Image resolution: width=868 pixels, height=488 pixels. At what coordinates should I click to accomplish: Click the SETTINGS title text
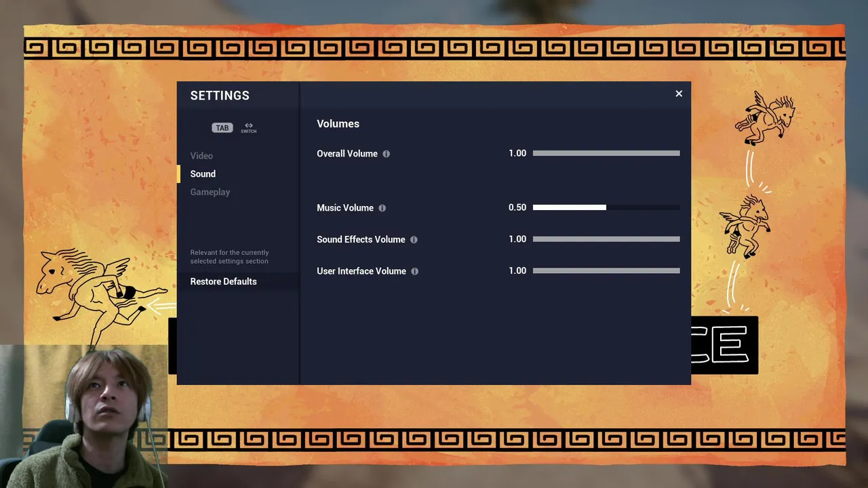220,96
